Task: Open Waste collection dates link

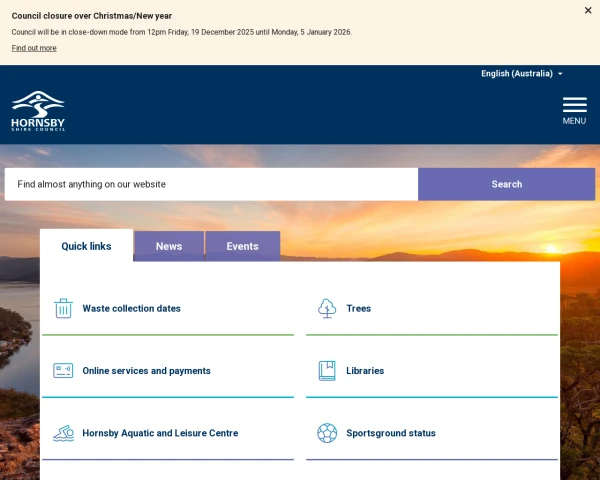Action: coord(131,308)
